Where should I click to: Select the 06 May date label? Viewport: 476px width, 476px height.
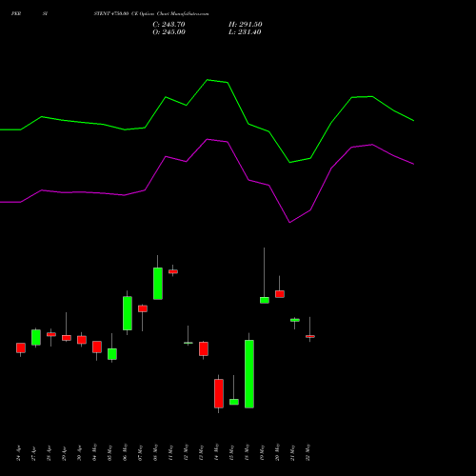point(125,452)
